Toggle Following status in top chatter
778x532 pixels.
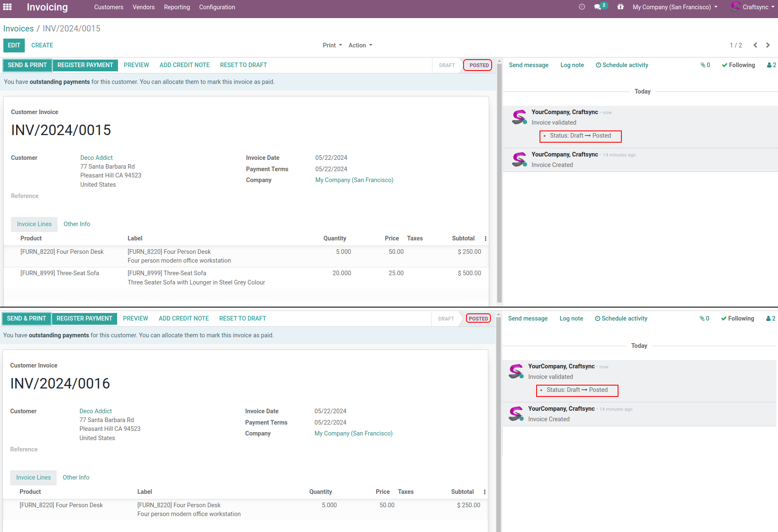(x=738, y=65)
